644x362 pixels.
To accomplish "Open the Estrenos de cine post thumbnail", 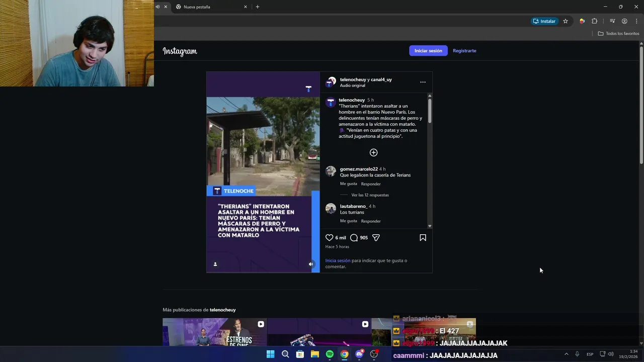I will (215, 332).
